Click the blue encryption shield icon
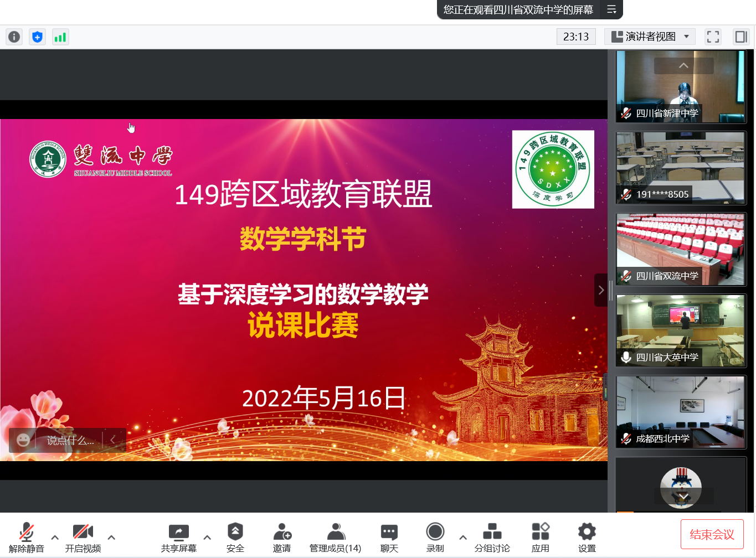 point(37,37)
